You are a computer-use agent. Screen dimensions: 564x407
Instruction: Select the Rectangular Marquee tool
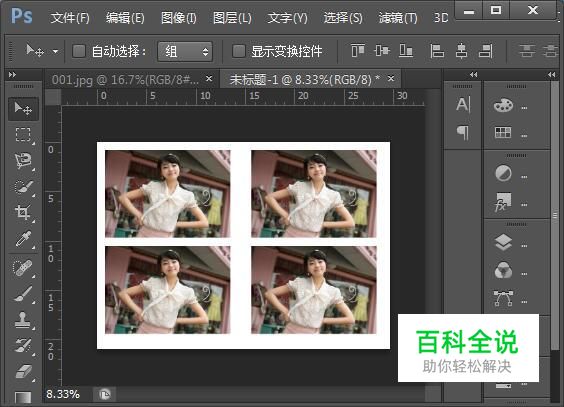(x=23, y=134)
